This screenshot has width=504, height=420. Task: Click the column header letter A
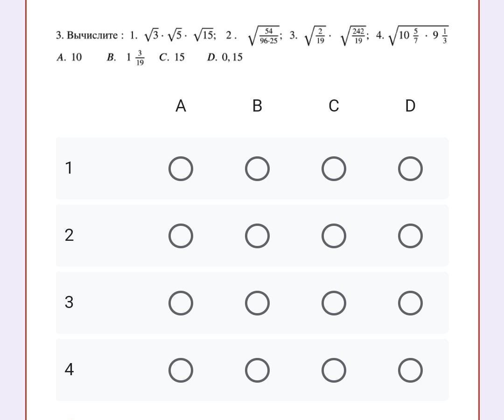(x=181, y=106)
